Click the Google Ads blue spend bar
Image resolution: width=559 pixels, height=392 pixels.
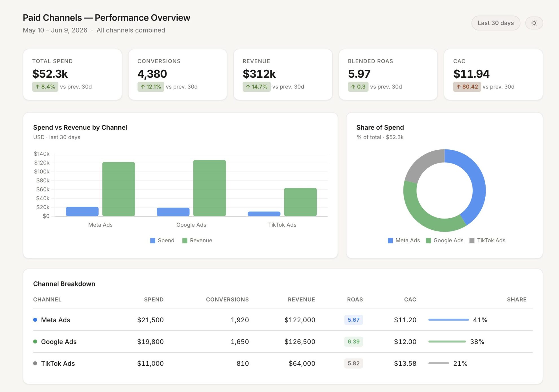173,212
